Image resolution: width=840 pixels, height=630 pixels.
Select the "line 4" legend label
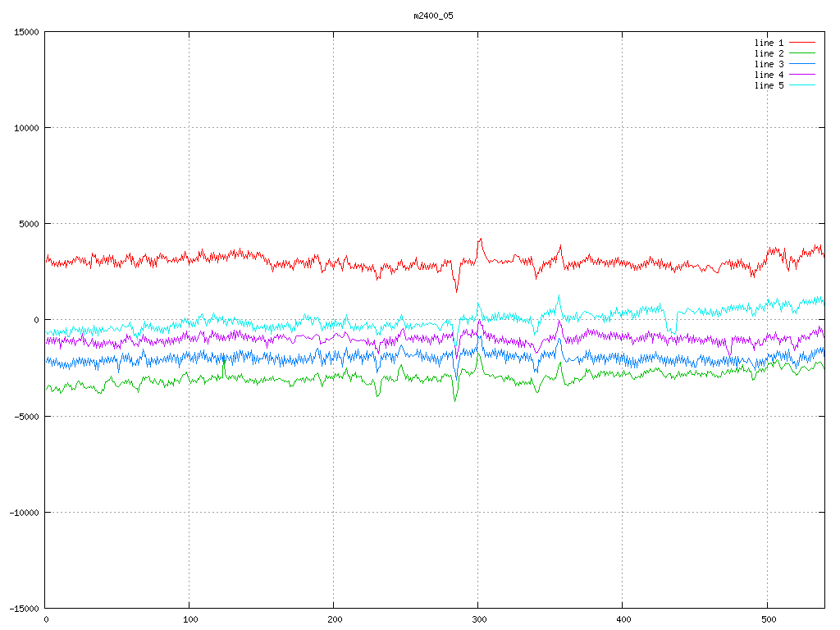click(x=769, y=75)
